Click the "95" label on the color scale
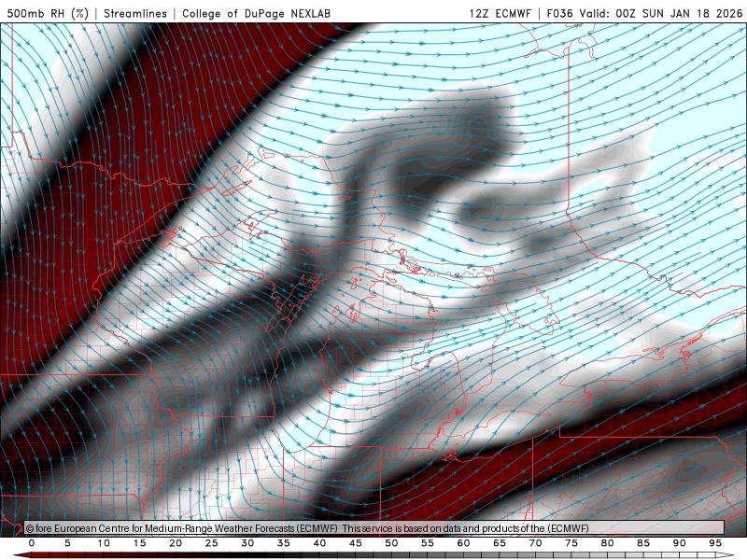747x560 pixels. (x=715, y=543)
